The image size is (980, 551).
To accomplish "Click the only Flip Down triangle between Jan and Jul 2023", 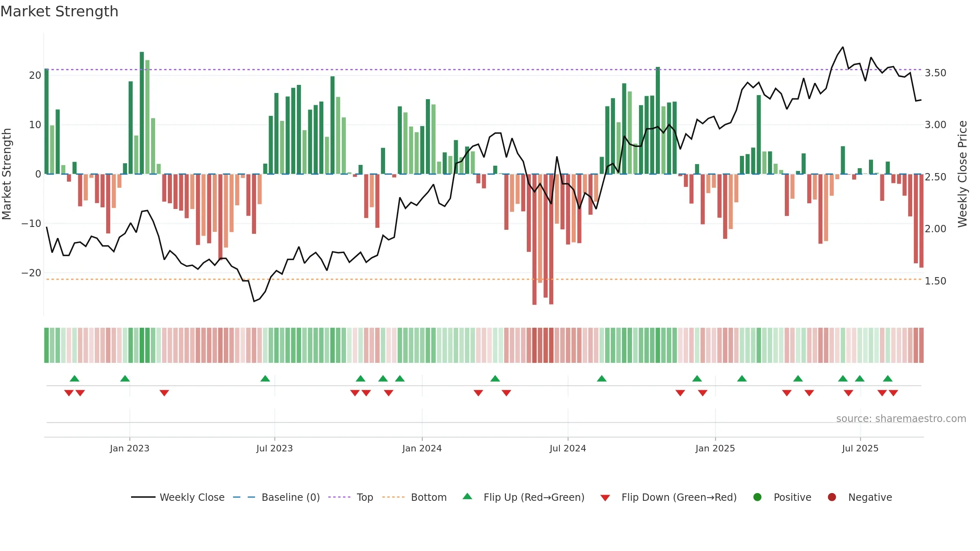I will point(164,393).
